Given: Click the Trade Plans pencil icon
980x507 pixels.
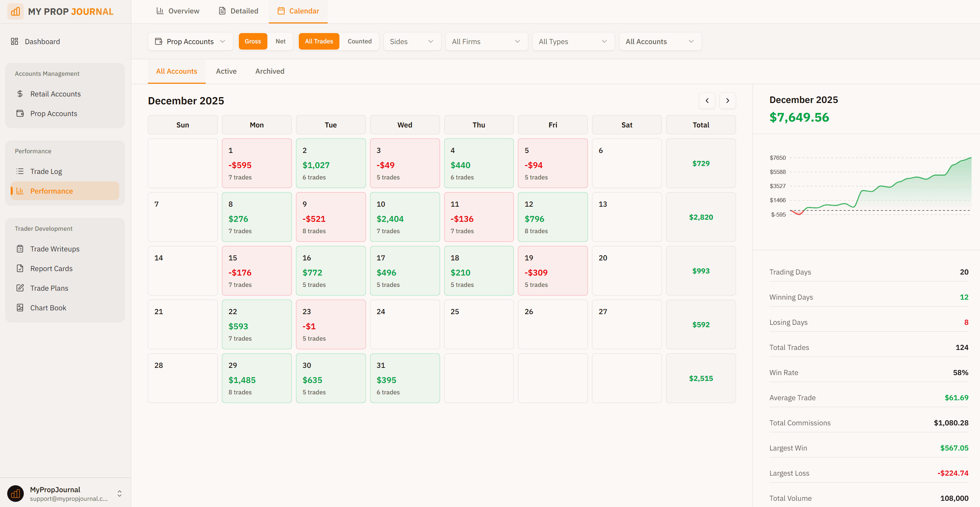Looking at the screenshot, I should click(x=20, y=288).
